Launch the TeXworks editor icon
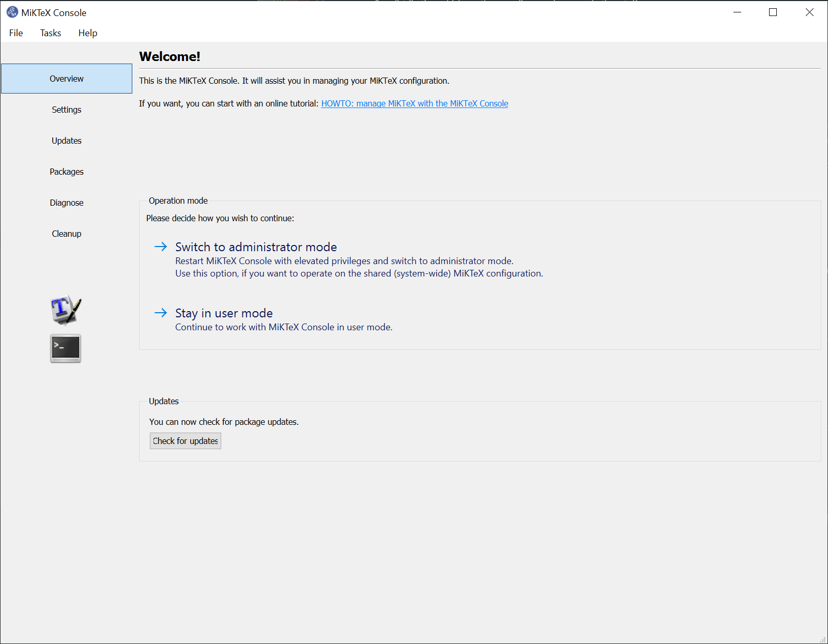This screenshot has height=644, width=828. coord(66,310)
